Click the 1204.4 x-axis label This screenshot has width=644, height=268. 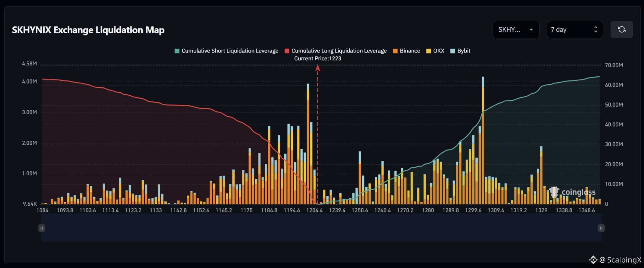(314, 210)
